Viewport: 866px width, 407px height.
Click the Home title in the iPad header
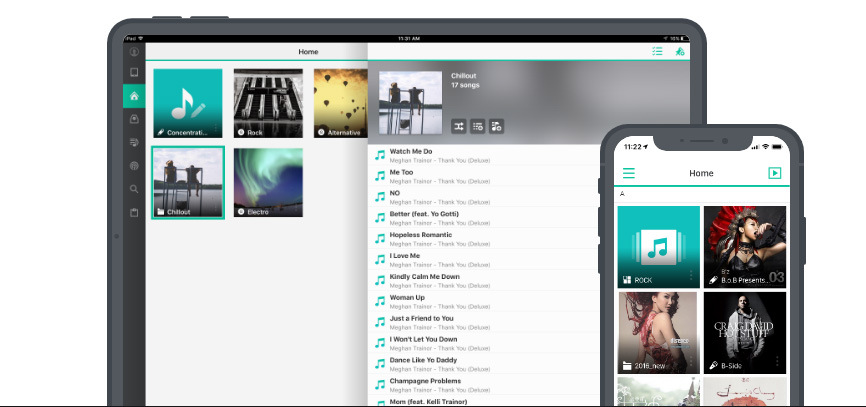[x=308, y=52]
